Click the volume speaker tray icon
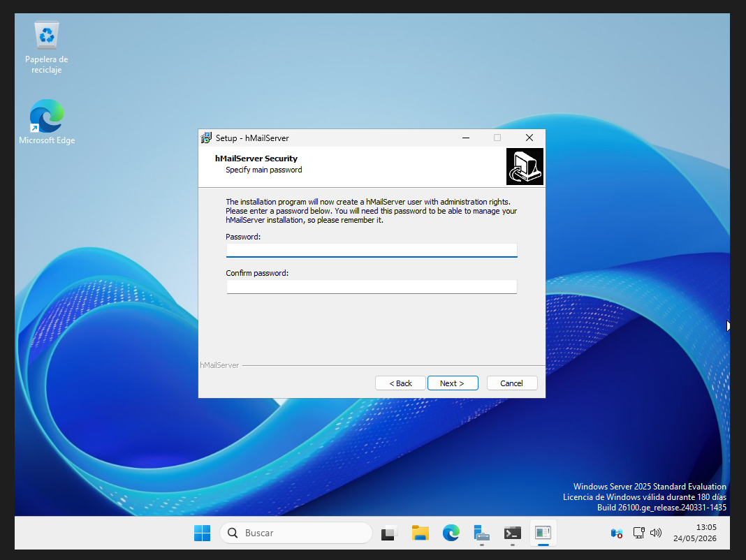Viewport: 746px width, 560px height. point(656,533)
